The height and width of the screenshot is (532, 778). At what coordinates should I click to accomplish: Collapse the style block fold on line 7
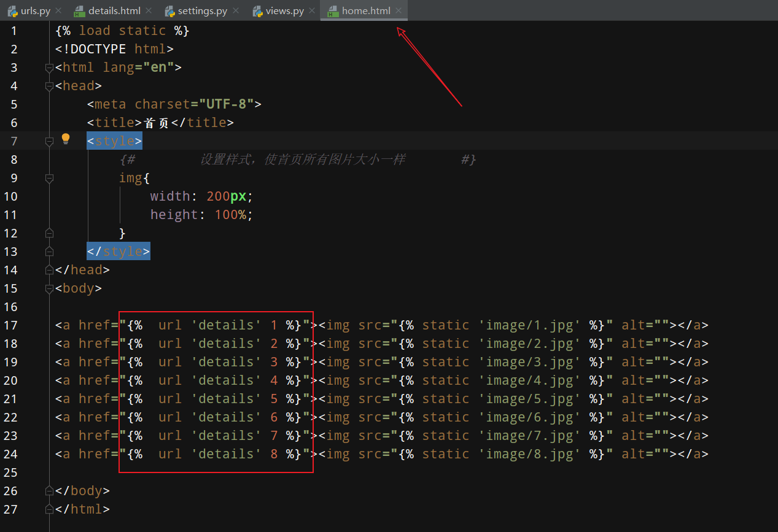50,141
